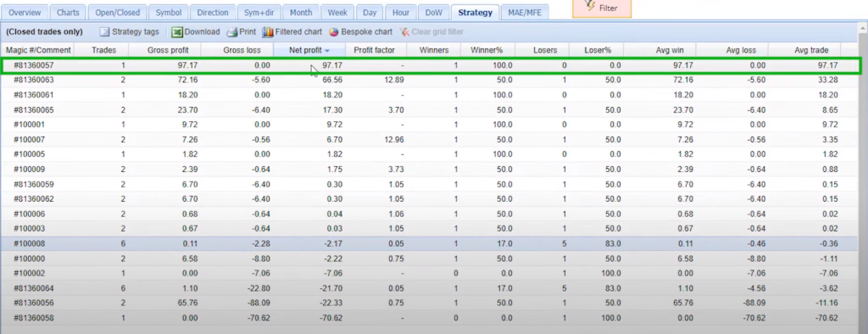Viewport: 868px width, 334px height.
Task: Open the MAE/MFE tab
Action: [525, 12]
